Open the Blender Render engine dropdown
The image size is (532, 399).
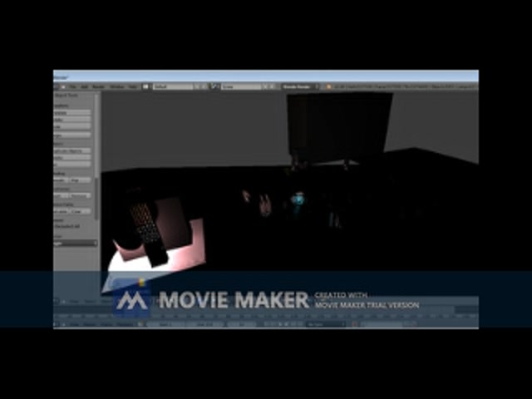point(301,86)
